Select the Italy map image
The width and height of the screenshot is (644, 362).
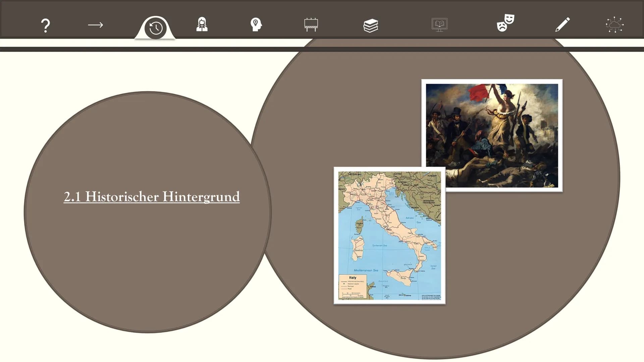click(x=389, y=236)
